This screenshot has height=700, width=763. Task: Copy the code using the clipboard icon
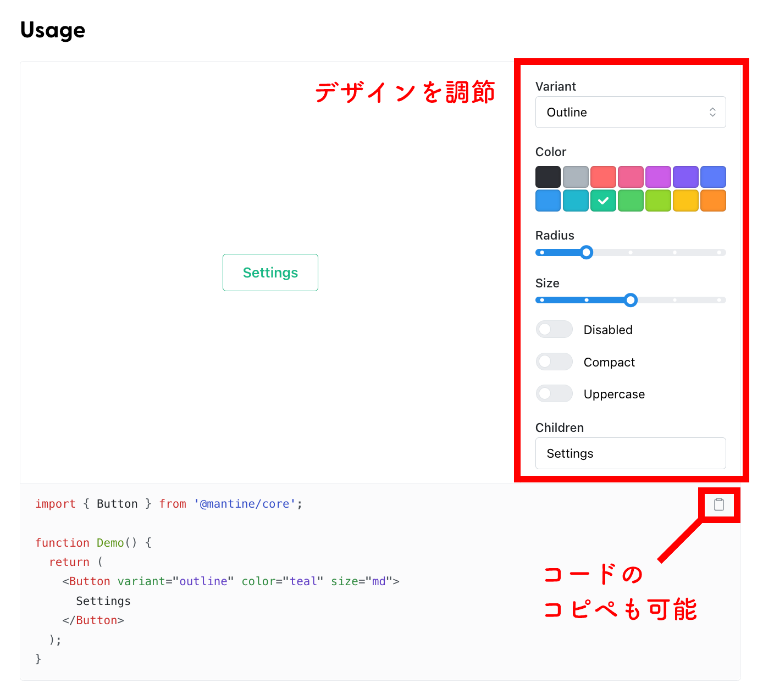[x=719, y=505]
